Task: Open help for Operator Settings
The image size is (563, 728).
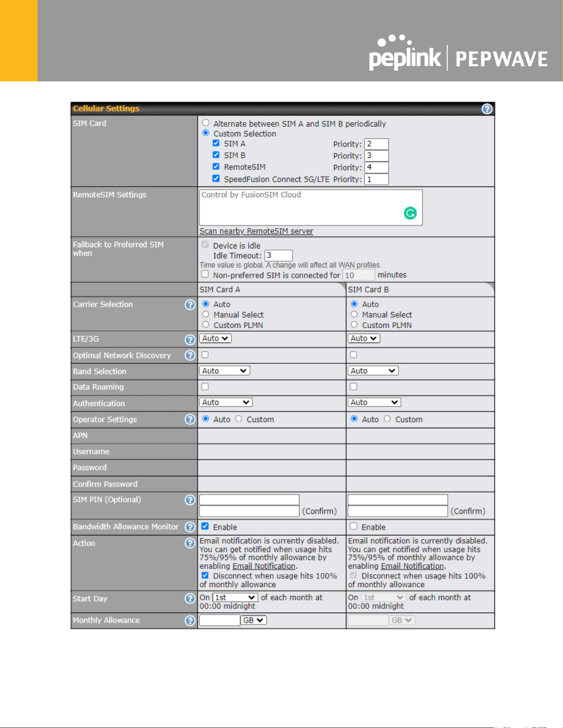Action: click(190, 419)
